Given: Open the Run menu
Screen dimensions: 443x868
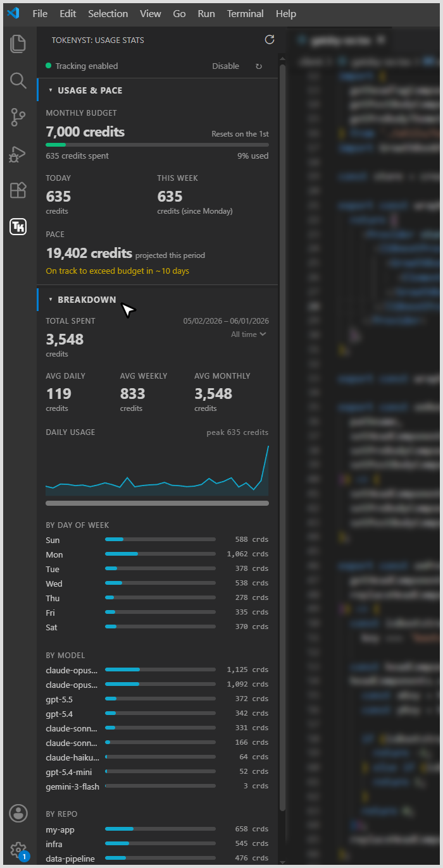Looking at the screenshot, I should pos(206,13).
